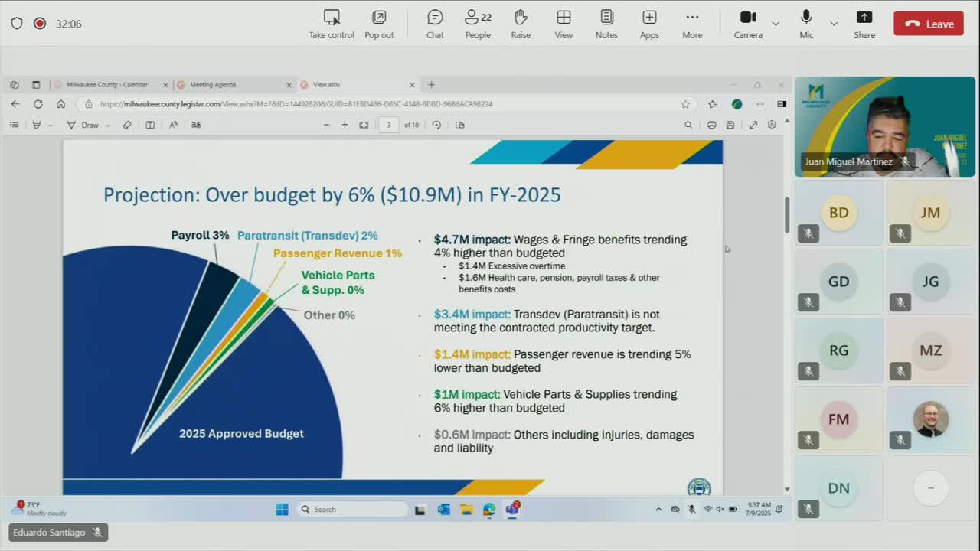Open the View layout options
The width and height of the screenshot is (980, 551).
click(x=563, y=24)
